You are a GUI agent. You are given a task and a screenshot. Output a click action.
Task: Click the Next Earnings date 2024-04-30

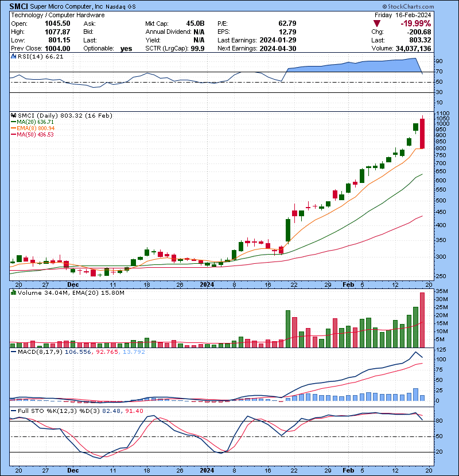pos(278,49)
